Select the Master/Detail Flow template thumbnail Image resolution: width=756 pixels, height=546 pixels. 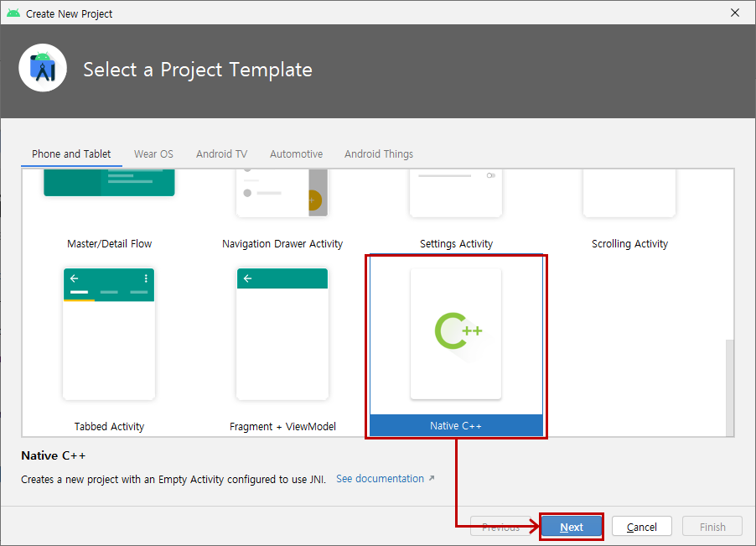click(x=109, y=183)
